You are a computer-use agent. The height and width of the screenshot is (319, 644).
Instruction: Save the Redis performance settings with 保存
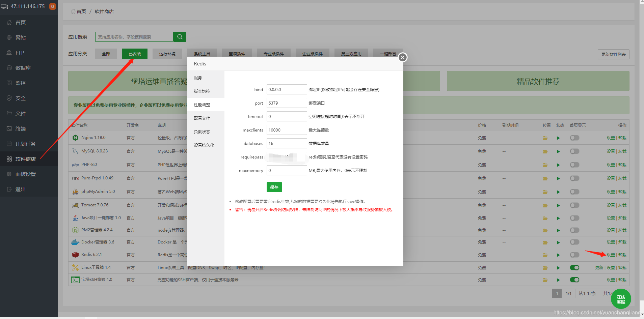[x=274, y=187]
